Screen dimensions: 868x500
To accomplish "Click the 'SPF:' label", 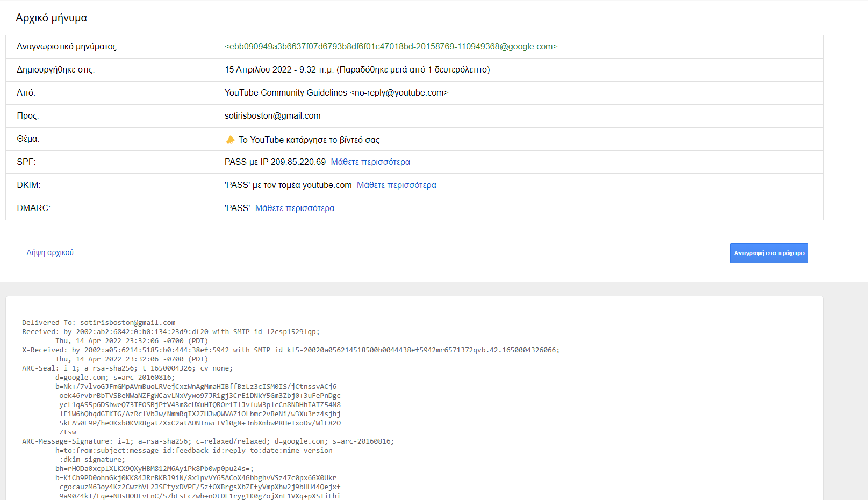I will pos(26,162).
